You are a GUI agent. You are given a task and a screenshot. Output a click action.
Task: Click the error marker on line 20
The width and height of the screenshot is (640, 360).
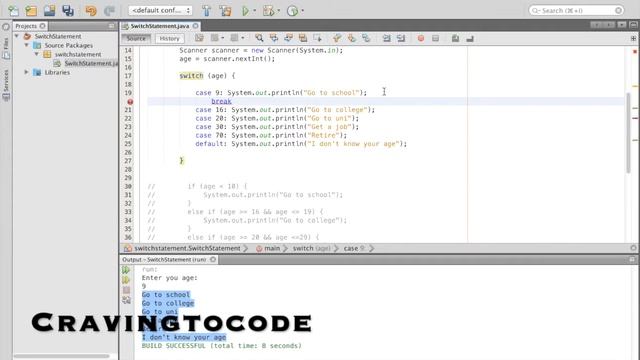pyautogui.click(x=130, y=101)
